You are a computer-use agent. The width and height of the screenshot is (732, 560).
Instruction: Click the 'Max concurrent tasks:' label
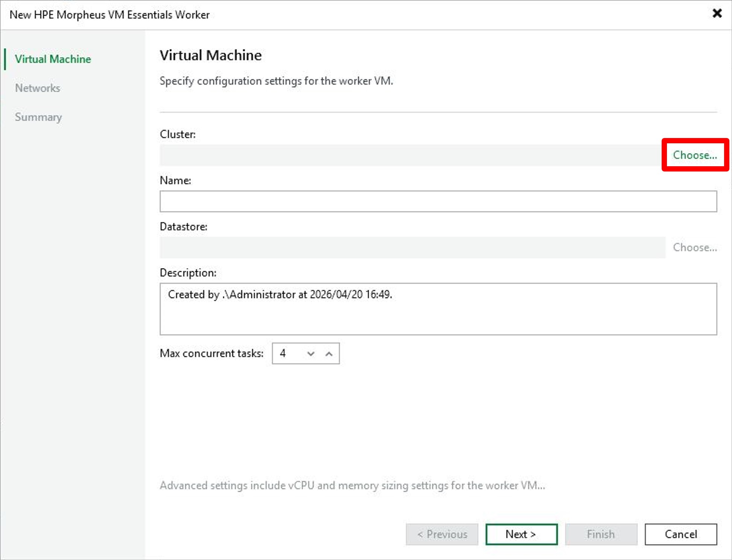(x=212, y=354)
